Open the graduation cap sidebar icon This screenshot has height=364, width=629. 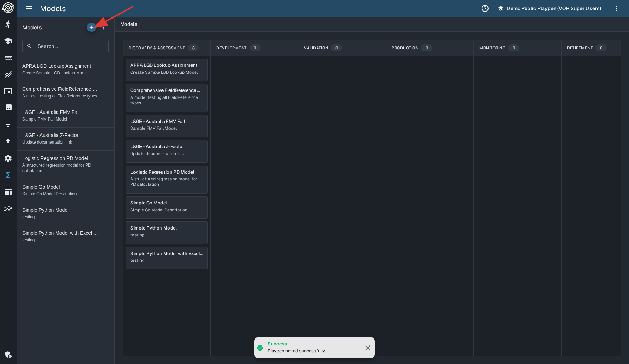8,41
